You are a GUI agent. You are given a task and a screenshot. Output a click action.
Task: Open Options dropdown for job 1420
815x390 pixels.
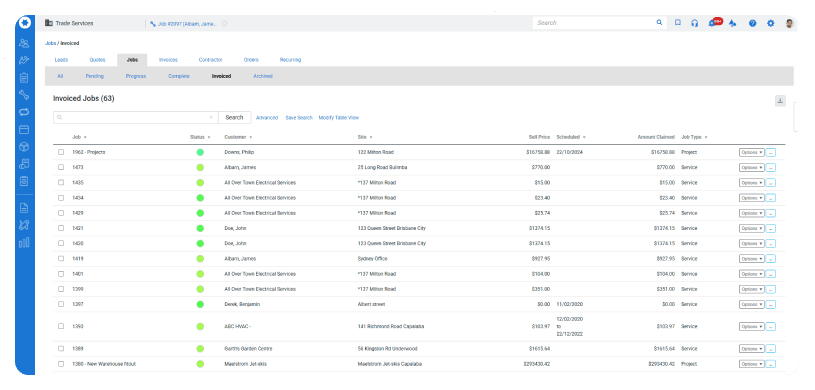752,243
